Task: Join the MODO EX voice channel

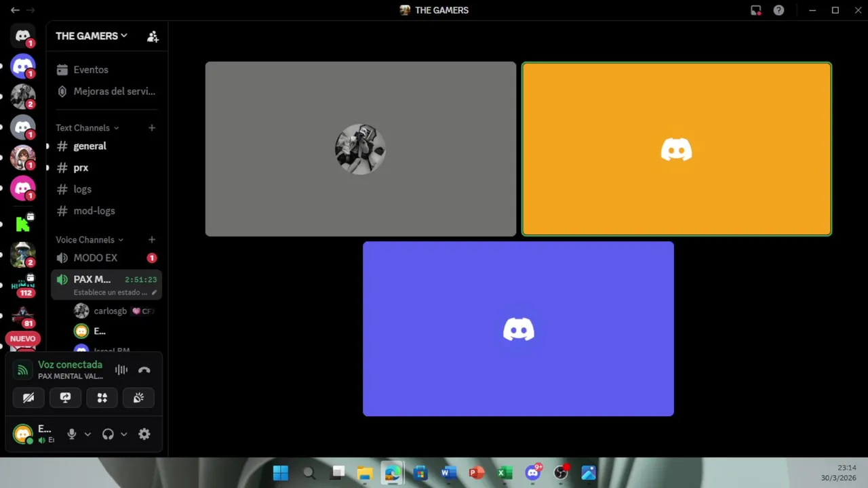Action: click(106, 258)
